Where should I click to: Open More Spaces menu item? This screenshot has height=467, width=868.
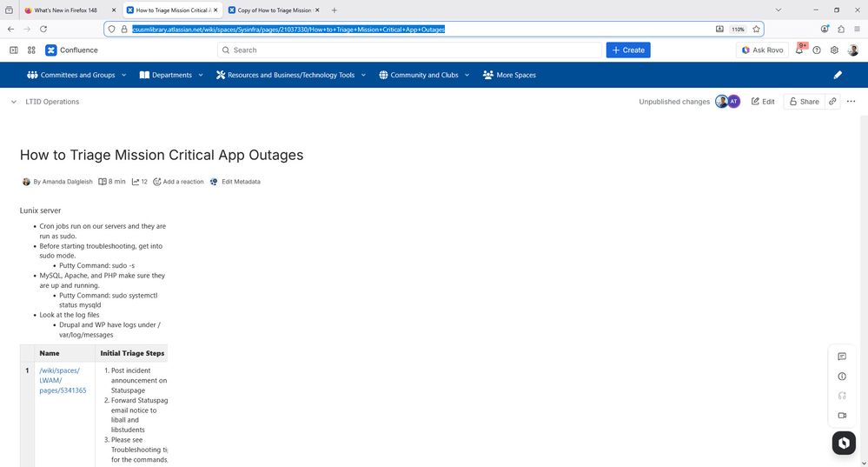click(x=509, y=75)
